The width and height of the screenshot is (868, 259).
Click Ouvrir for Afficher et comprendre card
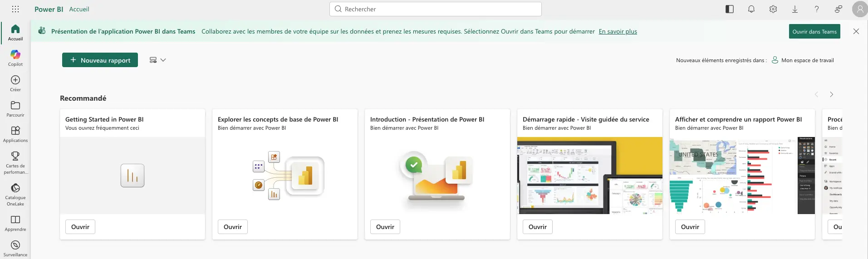[690, 227]
